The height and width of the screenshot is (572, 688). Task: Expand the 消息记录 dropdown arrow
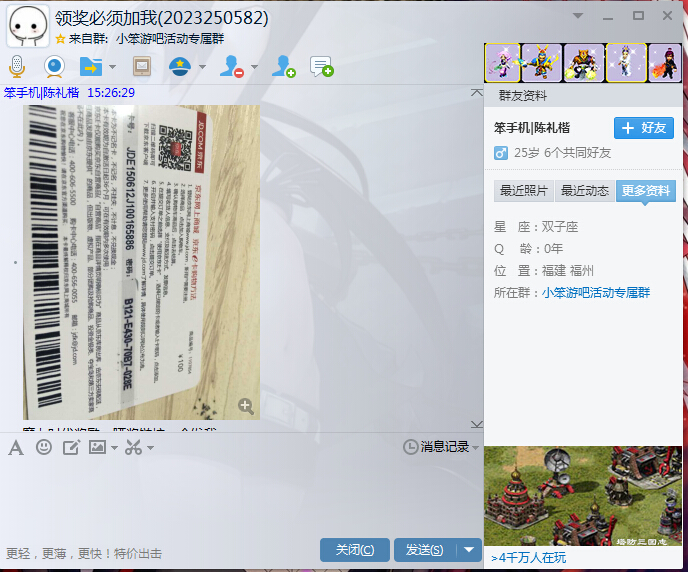tap(475, 448)
